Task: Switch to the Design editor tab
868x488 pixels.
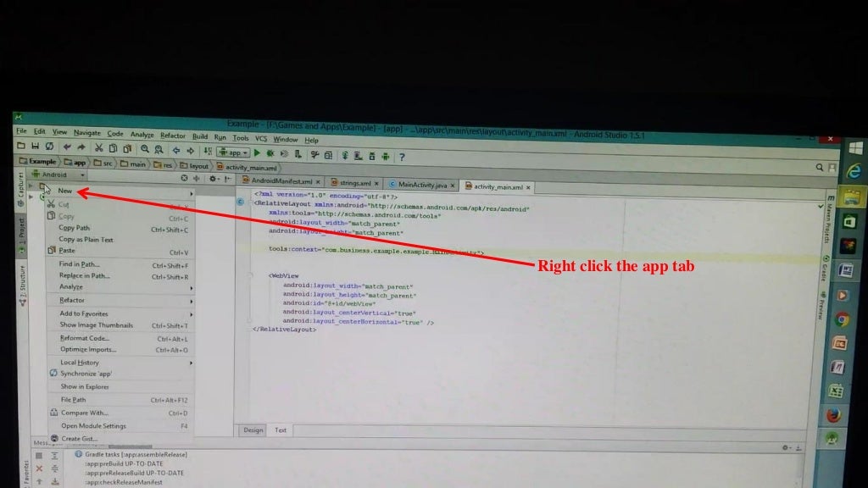Action: (253, 430)
